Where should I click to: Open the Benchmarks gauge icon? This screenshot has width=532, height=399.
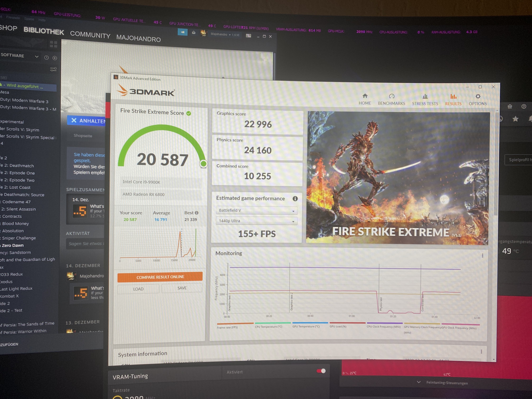(x=391, y=96)
